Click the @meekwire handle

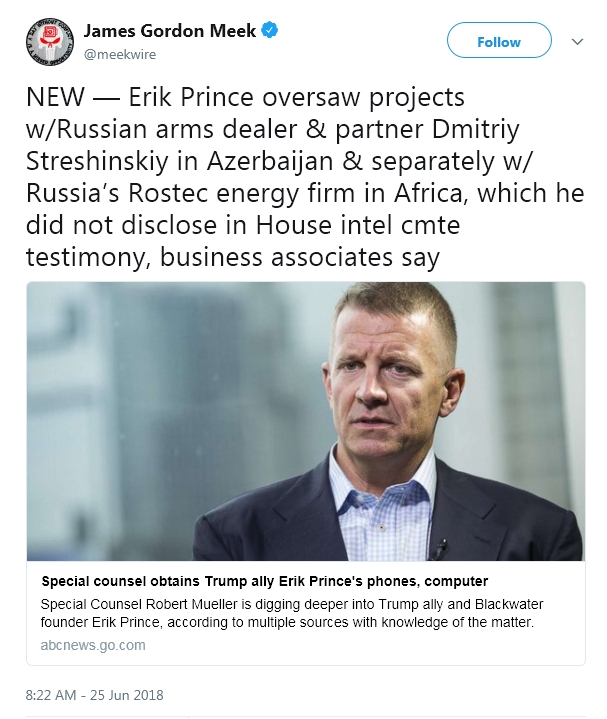(x=120, y=55)
